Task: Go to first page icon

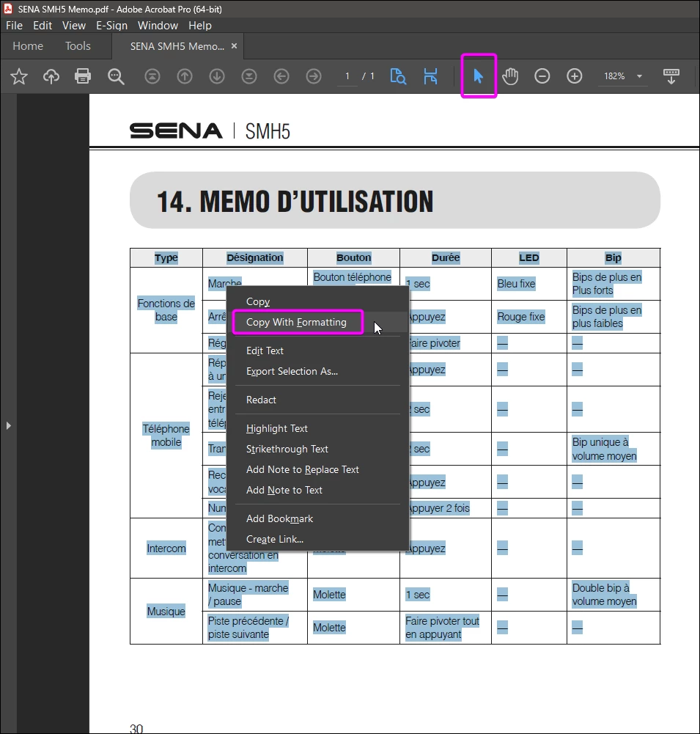Action: click(x=152, y=76)
